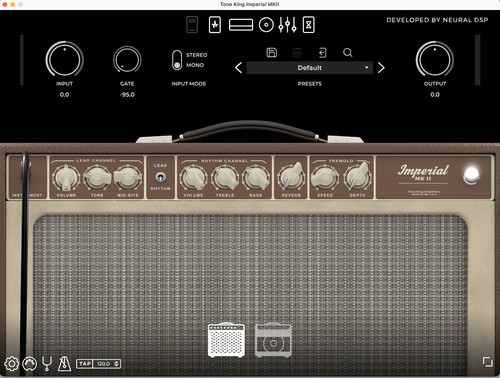Click the 120.0 tempo value field

(x=104, y=364)
